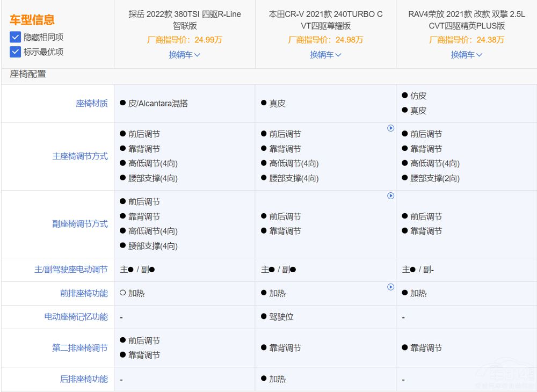Select the 第二排座椅调节 row label
This screenshot has height=392, width=537.
tap(79, 348)
